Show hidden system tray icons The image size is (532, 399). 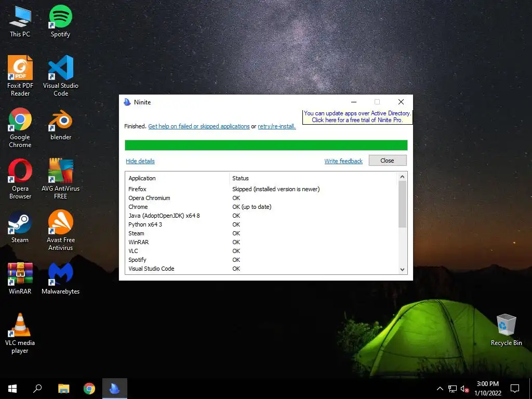tap(440, 389)
